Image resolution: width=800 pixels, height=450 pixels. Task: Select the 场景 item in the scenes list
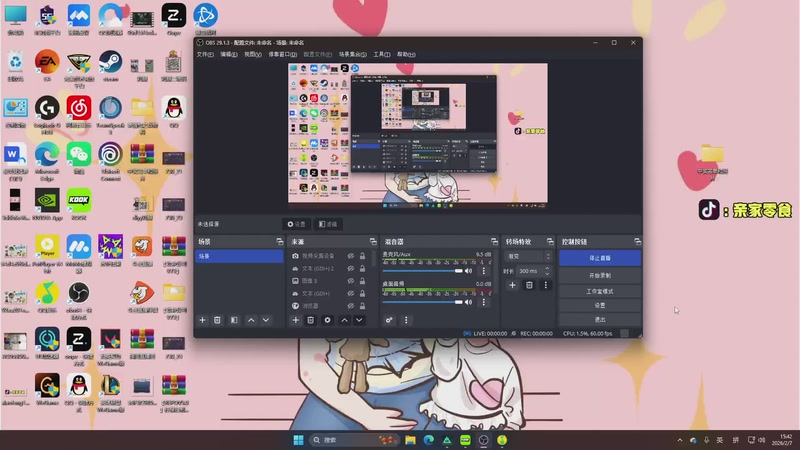(239, 256)
